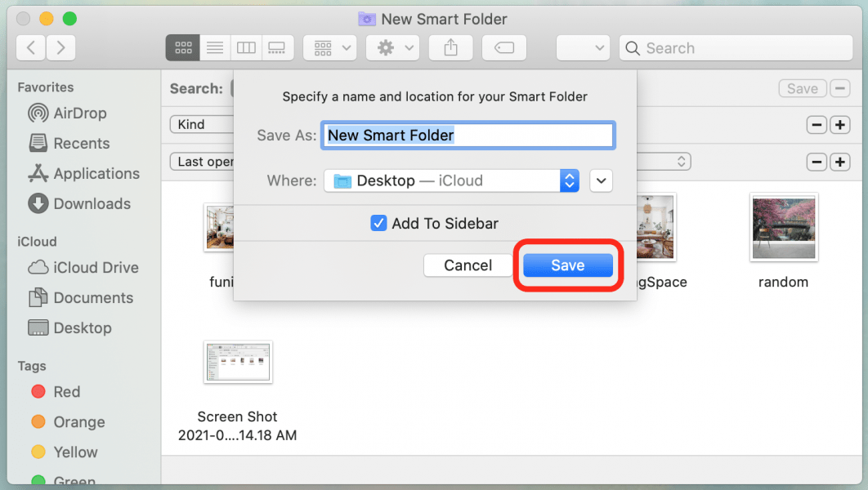Cancel the Smart Folder save dialog

pos(468,265)
